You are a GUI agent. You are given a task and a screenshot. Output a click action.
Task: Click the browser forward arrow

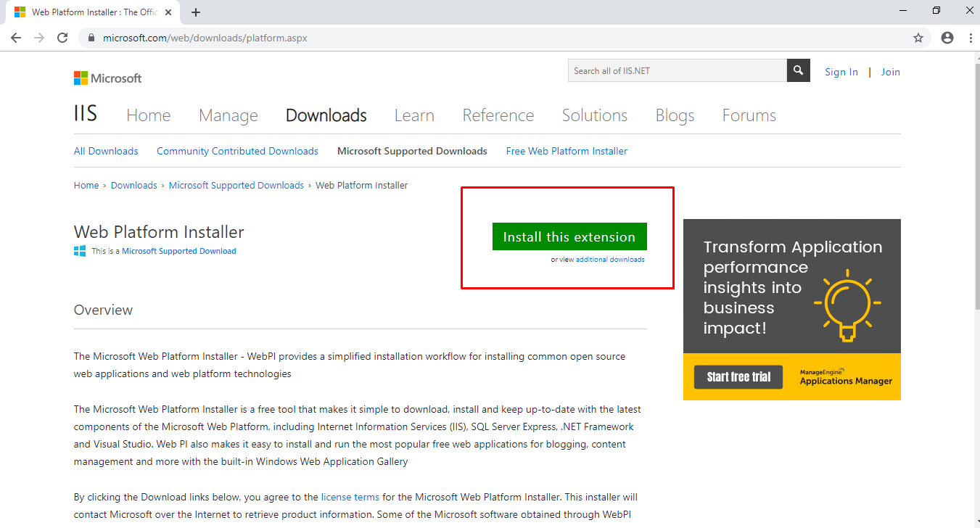[39, 38]
